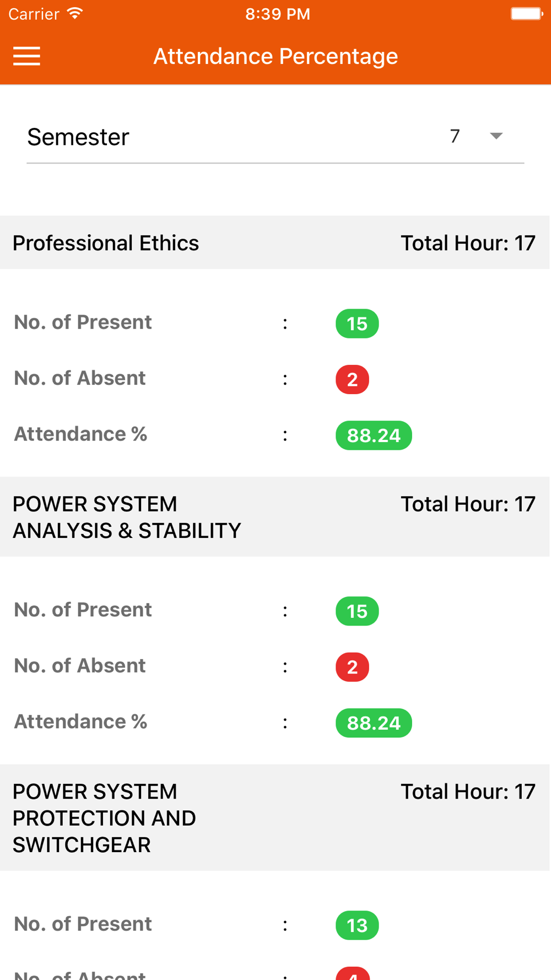Tap the Semester field label
551x980 pixels.
coord(78,137)
